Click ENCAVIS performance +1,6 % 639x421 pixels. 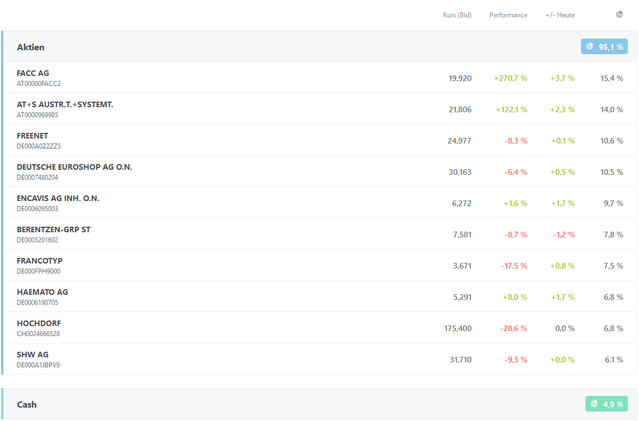tap(516, 203)
